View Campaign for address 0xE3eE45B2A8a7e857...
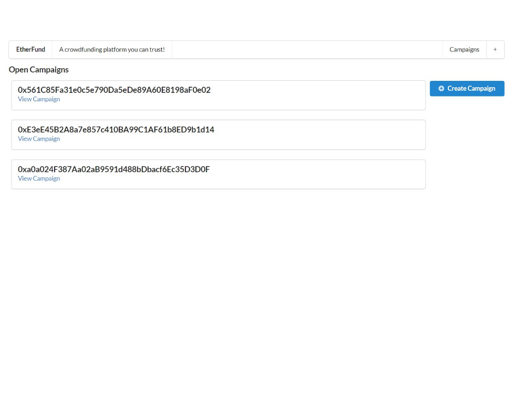 (39, 139)
